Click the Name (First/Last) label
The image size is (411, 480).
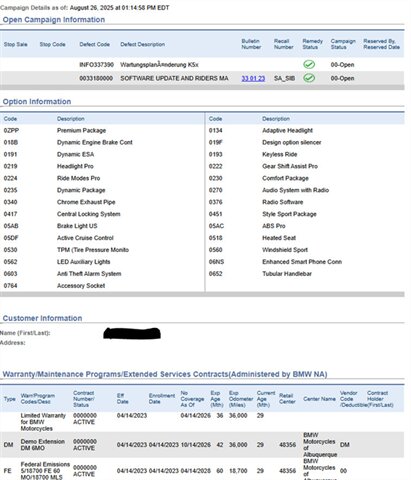point(25,333)
